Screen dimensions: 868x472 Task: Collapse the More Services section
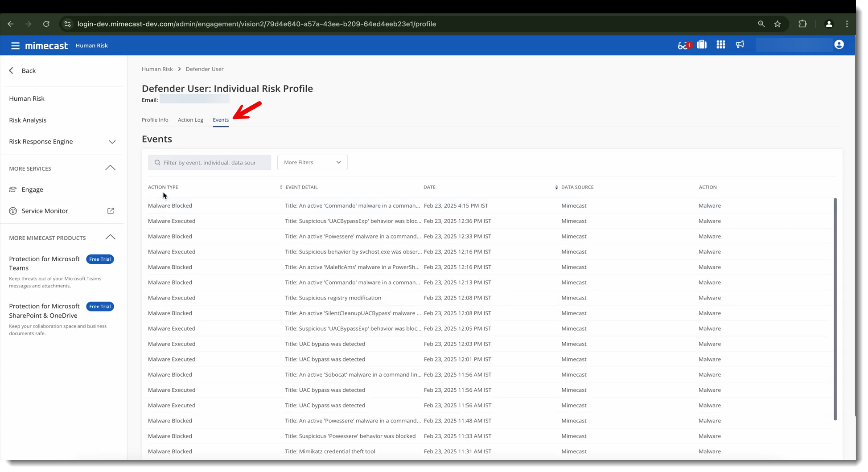point(110,168)
